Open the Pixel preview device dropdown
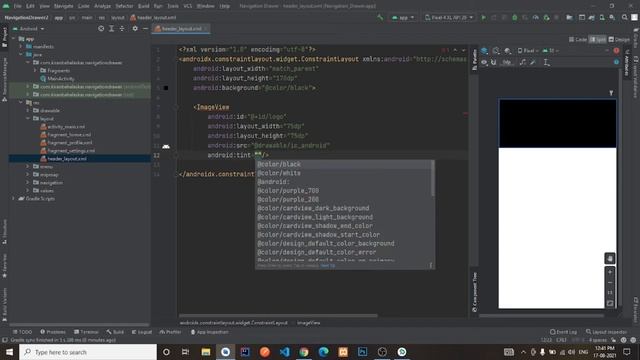The height and width of the screenshot is (360, 640). pyautogui.click(x=529, y=51)
